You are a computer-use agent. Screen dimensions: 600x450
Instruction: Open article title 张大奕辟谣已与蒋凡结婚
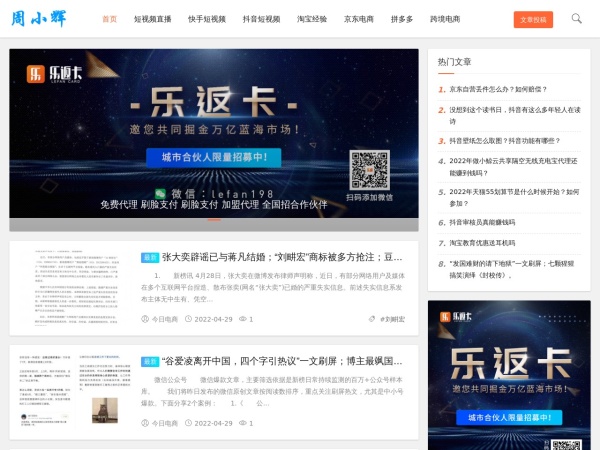click(x=282, y=257)
